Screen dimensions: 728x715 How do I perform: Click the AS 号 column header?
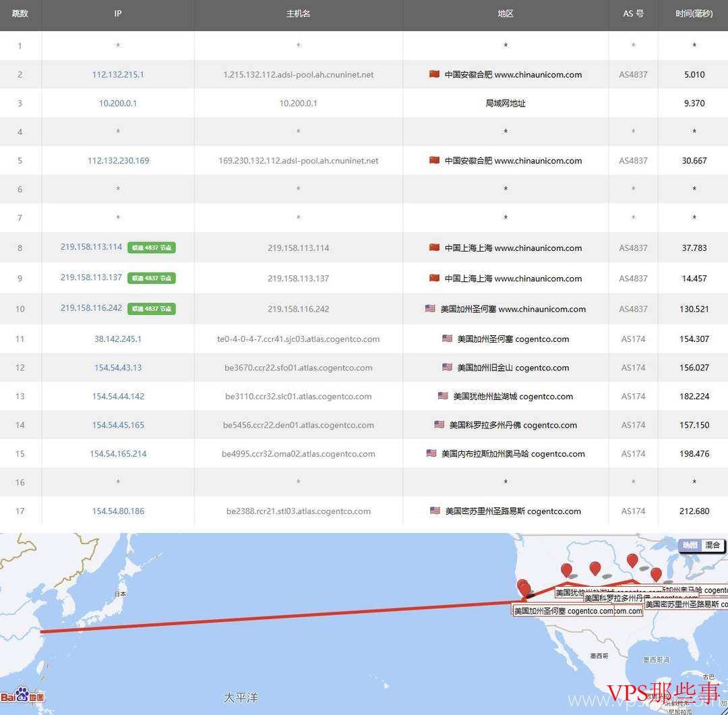[x=633, y=13]
